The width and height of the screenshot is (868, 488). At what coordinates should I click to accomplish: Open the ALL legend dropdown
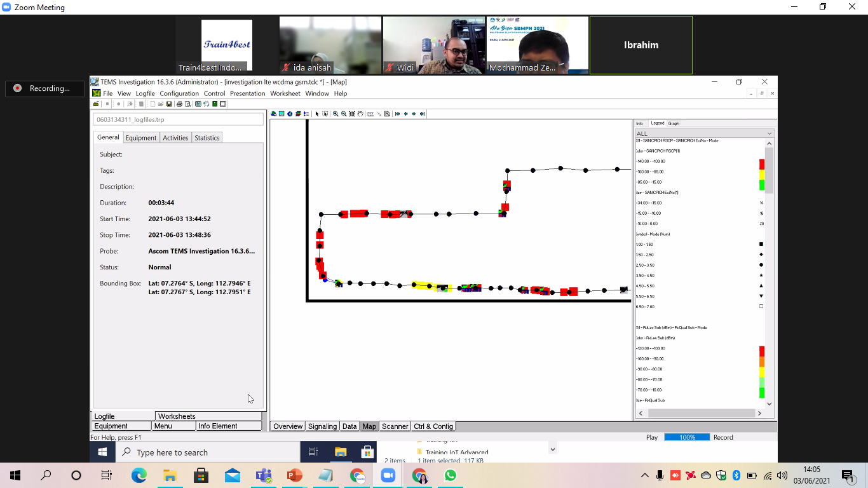tap(704, 133)
